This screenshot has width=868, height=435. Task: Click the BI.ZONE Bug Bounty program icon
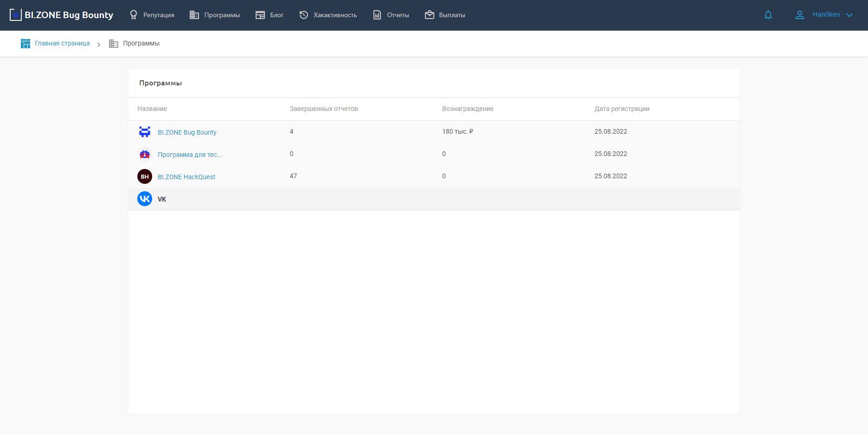pos(145,132)
